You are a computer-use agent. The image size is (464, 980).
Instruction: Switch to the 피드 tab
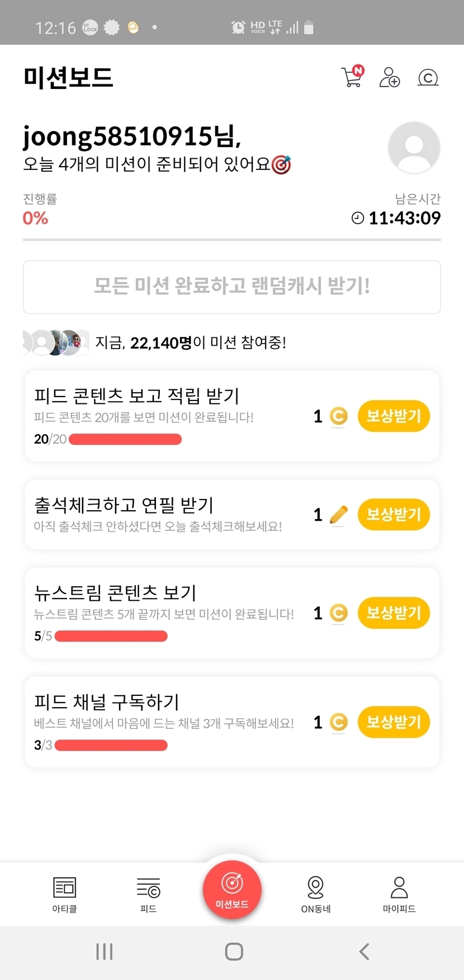(148, 894)
